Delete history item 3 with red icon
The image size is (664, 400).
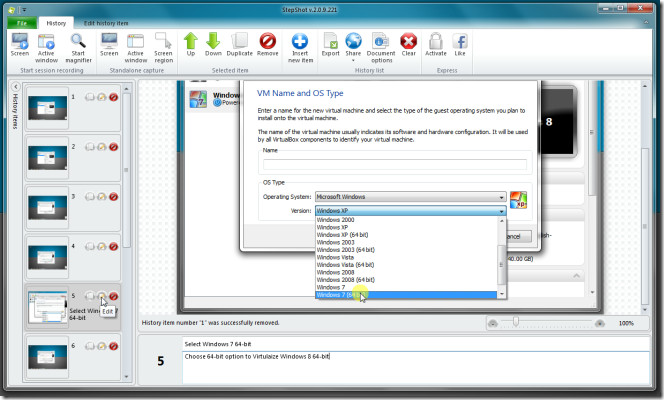[x=113, y=197]
